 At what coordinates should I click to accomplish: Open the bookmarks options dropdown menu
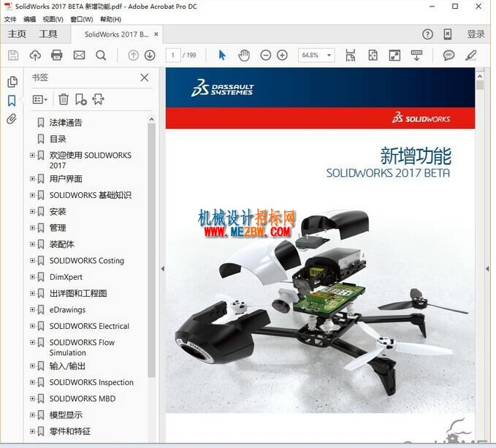coord(40,100)
